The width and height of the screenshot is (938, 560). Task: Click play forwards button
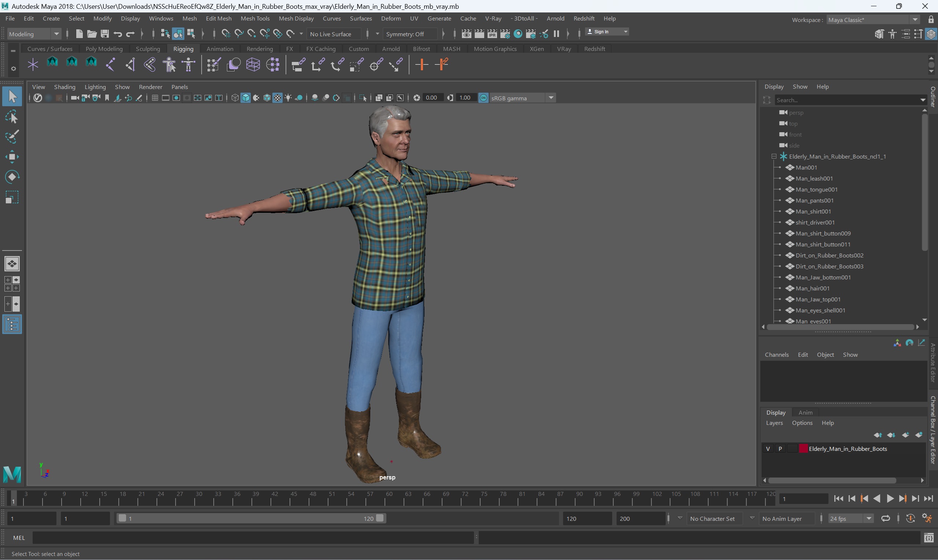890,498
